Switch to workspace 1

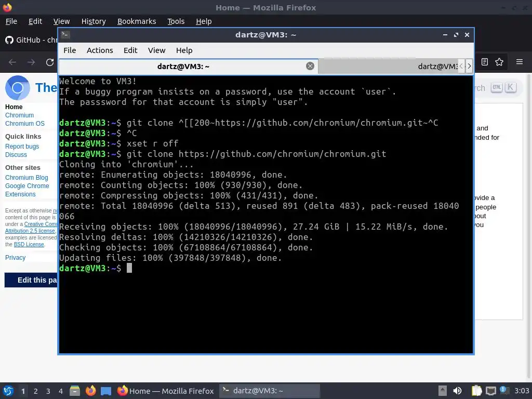[x=23, y=391]
